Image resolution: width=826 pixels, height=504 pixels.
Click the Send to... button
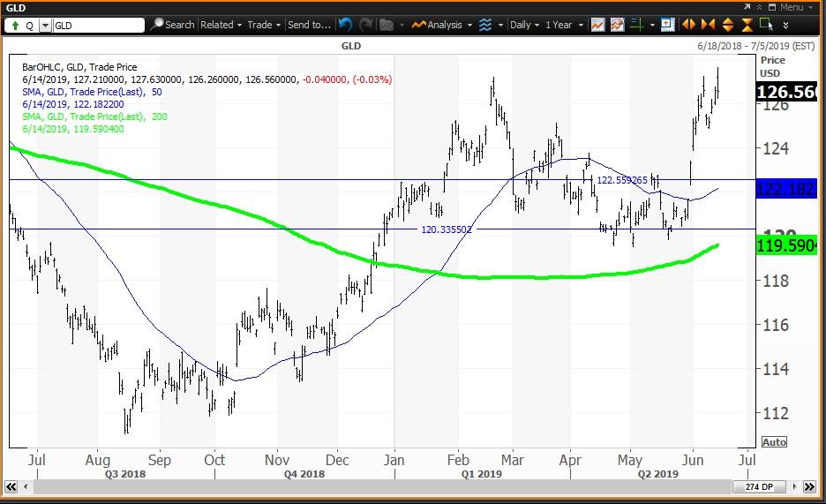[x=309, y=25]
